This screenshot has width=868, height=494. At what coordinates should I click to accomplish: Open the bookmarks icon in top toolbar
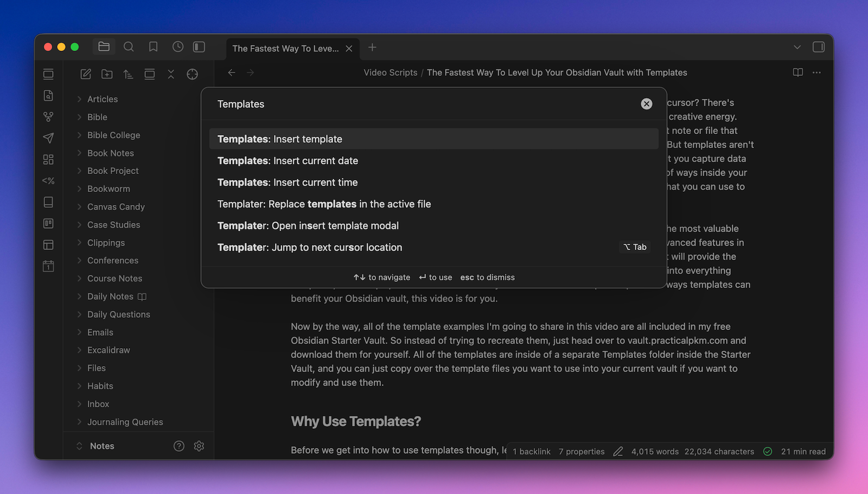(153, 47)
